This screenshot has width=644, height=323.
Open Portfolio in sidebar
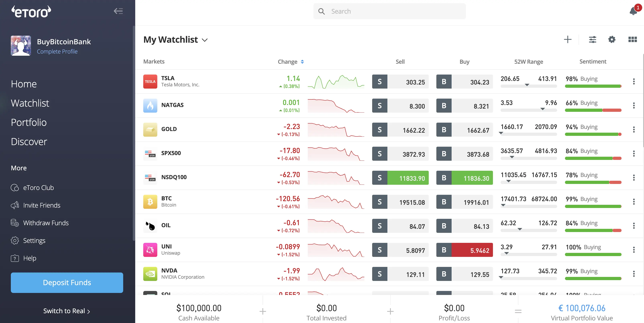29,122
